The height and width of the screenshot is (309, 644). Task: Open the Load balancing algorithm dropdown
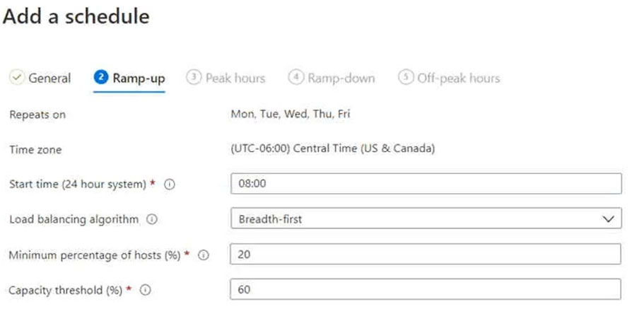click(426, 219)
